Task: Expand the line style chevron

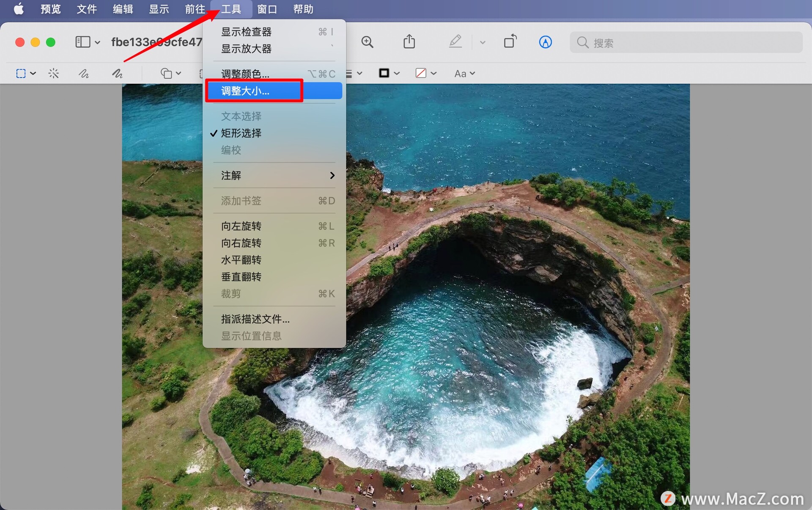Action: click(x=359, y=74)
